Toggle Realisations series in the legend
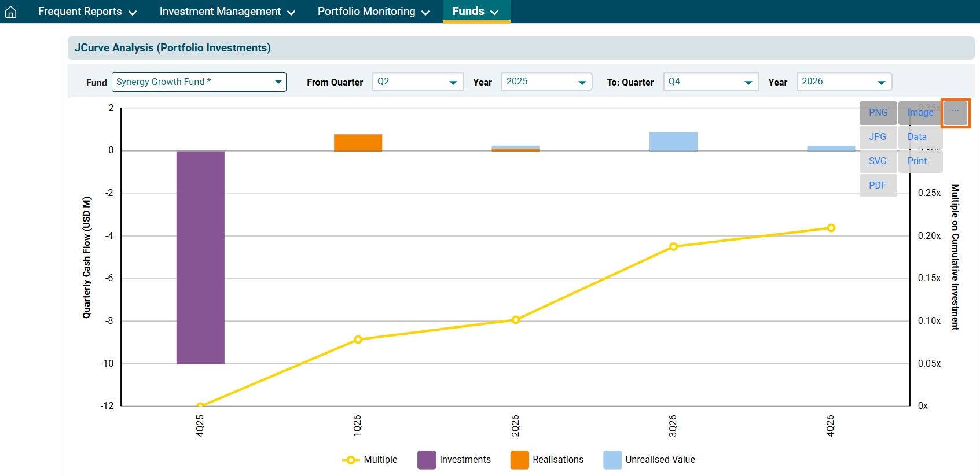The image size is (980, 476). tap(519, 460)
